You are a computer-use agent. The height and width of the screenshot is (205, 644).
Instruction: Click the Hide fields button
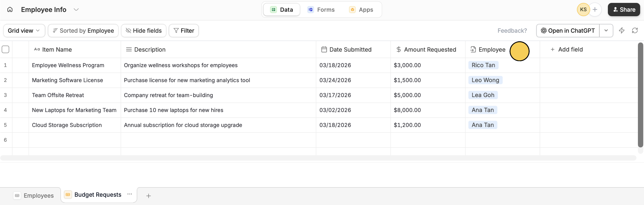(144, 31)
